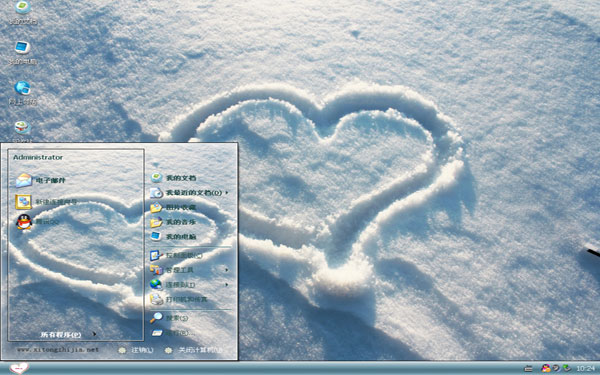Click the Administrator user name header
Viewport: 600px width, 375px height.
point(38,157)
